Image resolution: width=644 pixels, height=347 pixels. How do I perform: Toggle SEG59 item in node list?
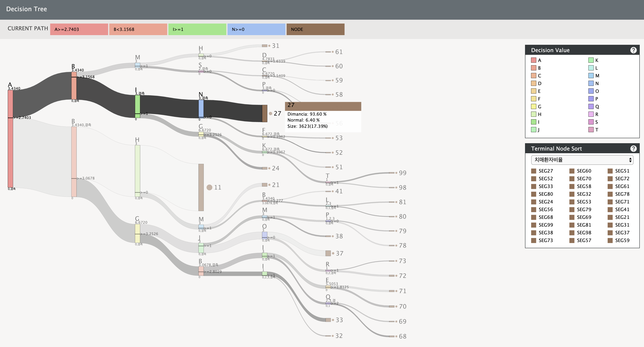point(619,240)
